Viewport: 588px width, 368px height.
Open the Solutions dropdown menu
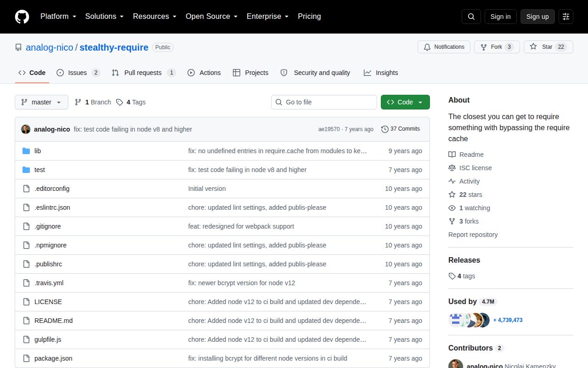pos(104,17)
